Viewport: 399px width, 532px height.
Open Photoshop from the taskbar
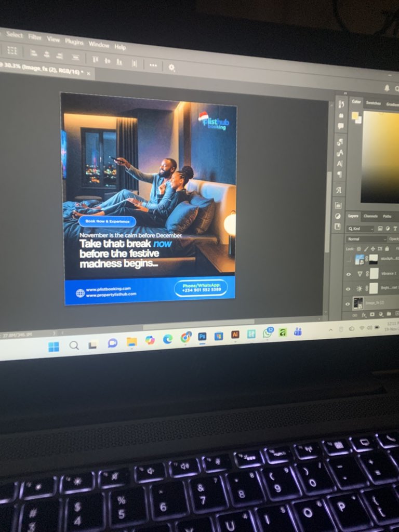click(x=202, y=336)
